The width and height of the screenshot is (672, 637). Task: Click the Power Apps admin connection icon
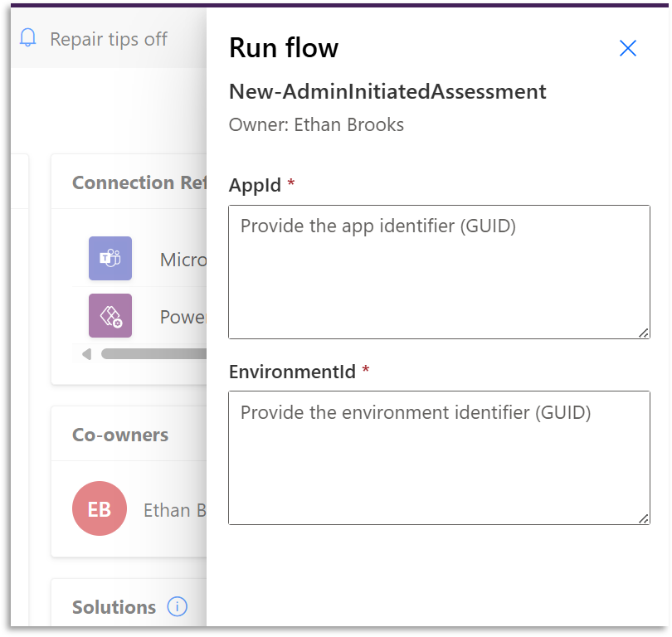110,316
